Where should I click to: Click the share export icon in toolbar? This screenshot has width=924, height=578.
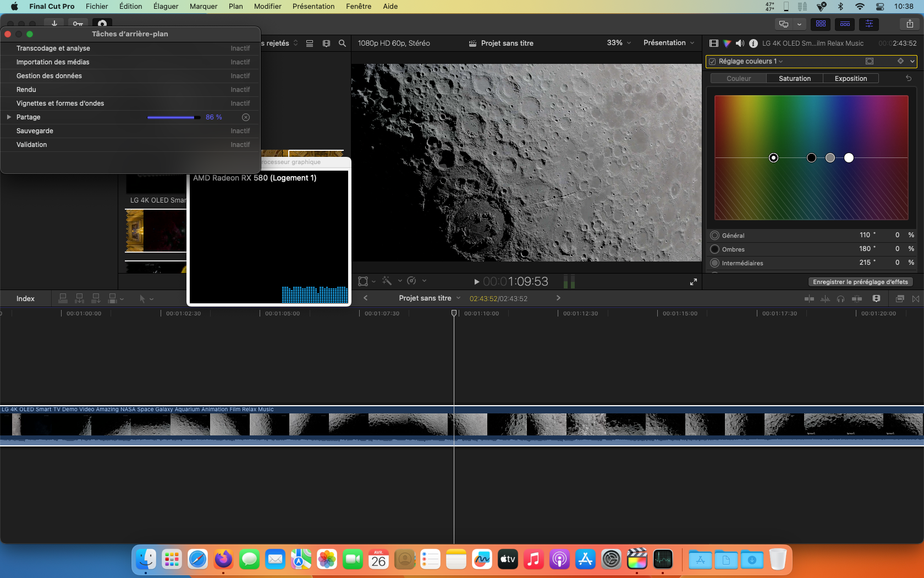pos(910,24)
